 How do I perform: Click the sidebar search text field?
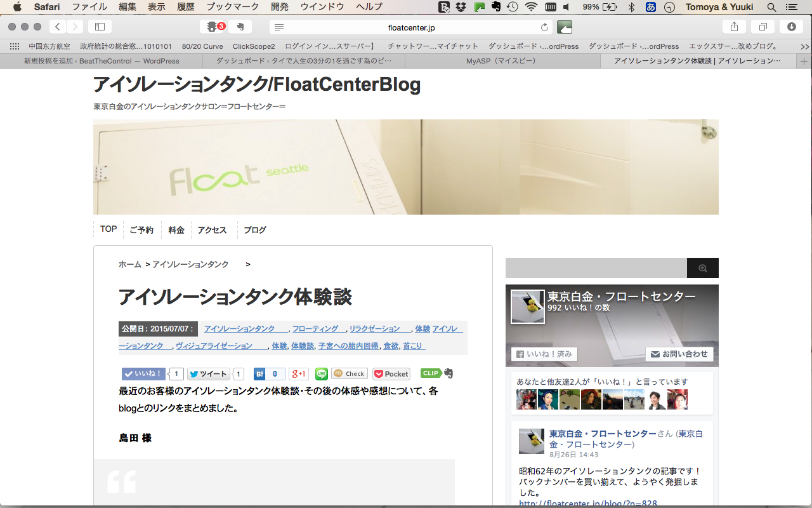(x=596, y=268)
